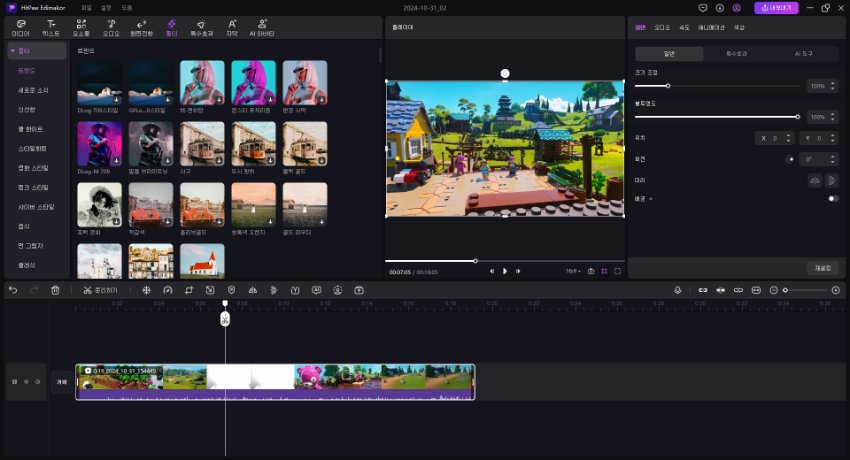Open the 미디어 (Media) panel icon

(20, 26)
